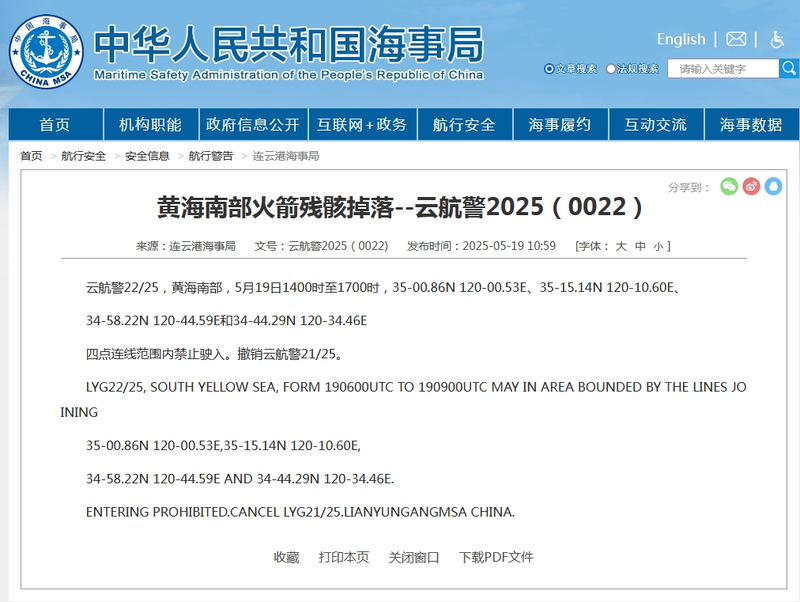
Task: Set font size to 大
Action: coord(620,246)
